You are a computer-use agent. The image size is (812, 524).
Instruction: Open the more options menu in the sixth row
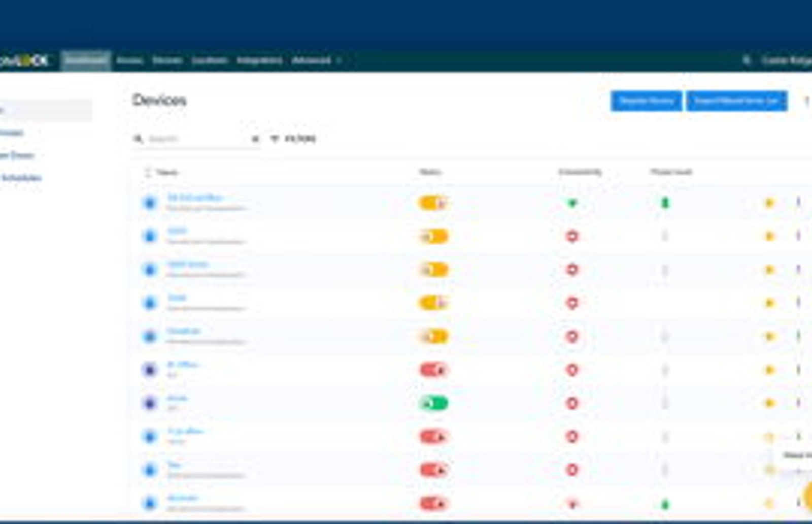[798, 370]
